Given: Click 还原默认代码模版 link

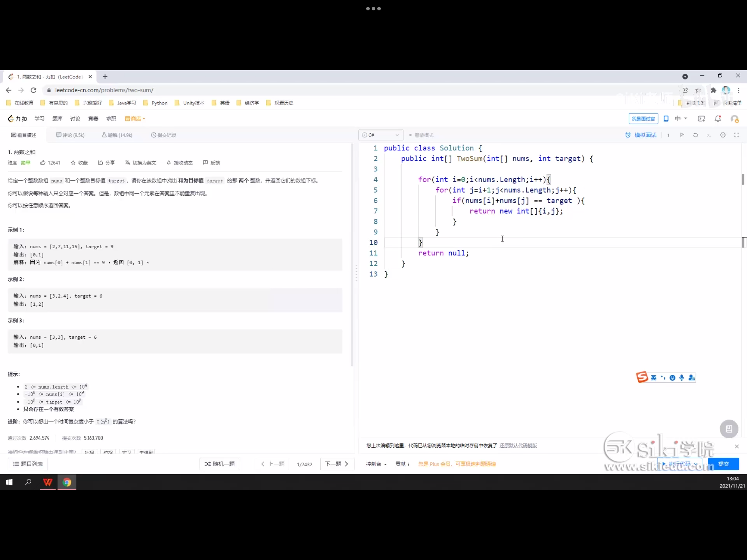Looking at the screenshot, I should coord(518,446).
